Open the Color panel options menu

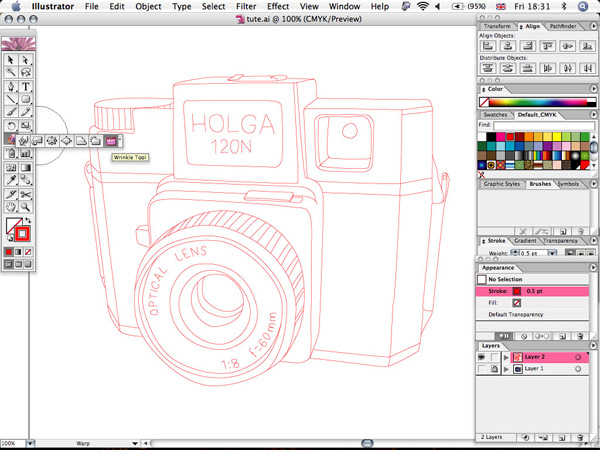(x=593, y=89)
